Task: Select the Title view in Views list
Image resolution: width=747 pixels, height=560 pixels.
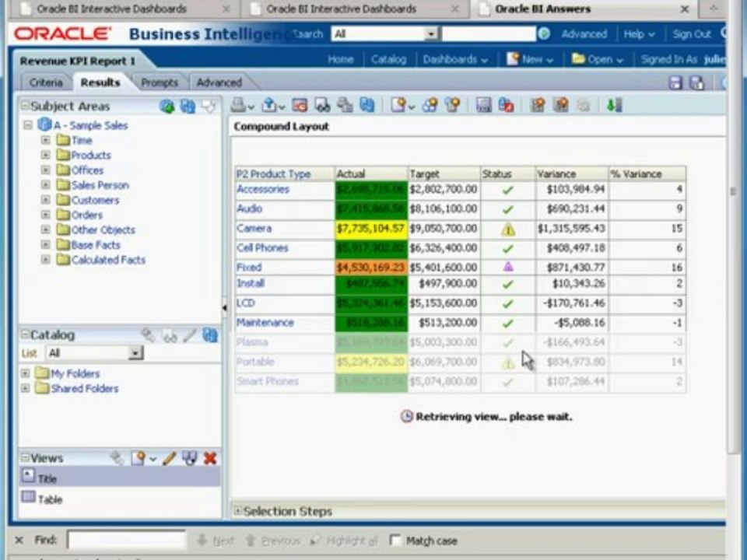Action: click(x=120, y=478)
